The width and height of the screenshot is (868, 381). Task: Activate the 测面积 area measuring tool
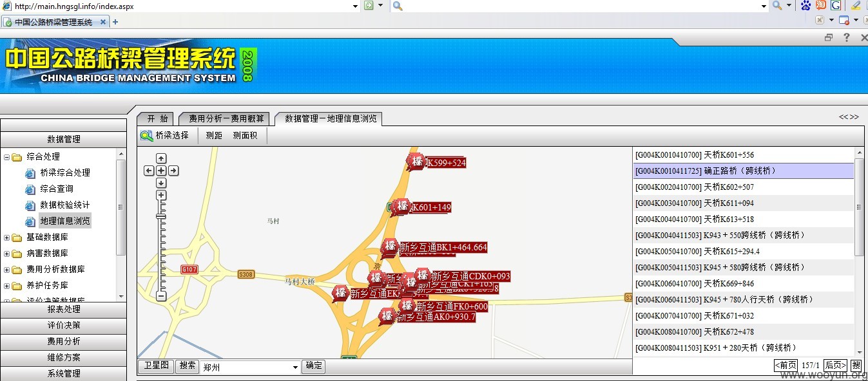click(x=245, y=135)
